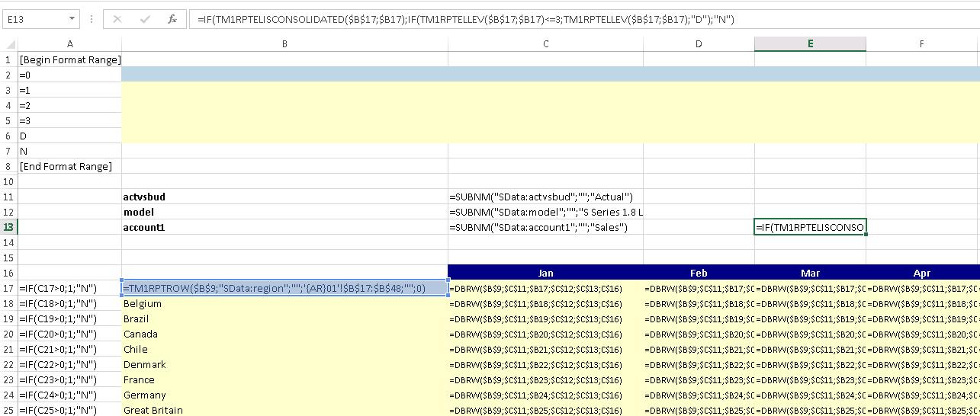Image resolution: width=980 pixels, height=416 pixels.
Task: Select the Germany region cell
Action: tap(284, 395)
